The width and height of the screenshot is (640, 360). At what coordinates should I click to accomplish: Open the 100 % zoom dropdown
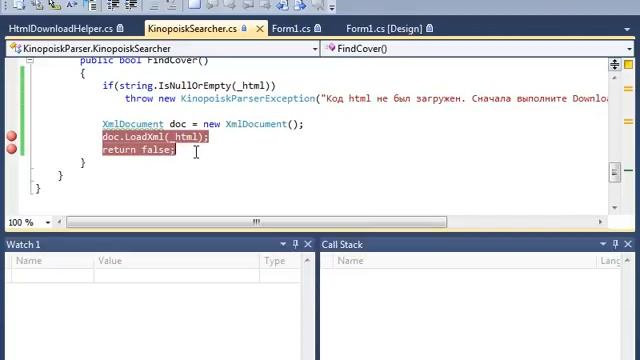48,222
